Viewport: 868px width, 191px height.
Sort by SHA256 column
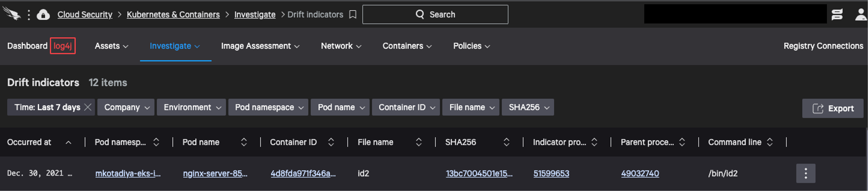pos(506,142)
